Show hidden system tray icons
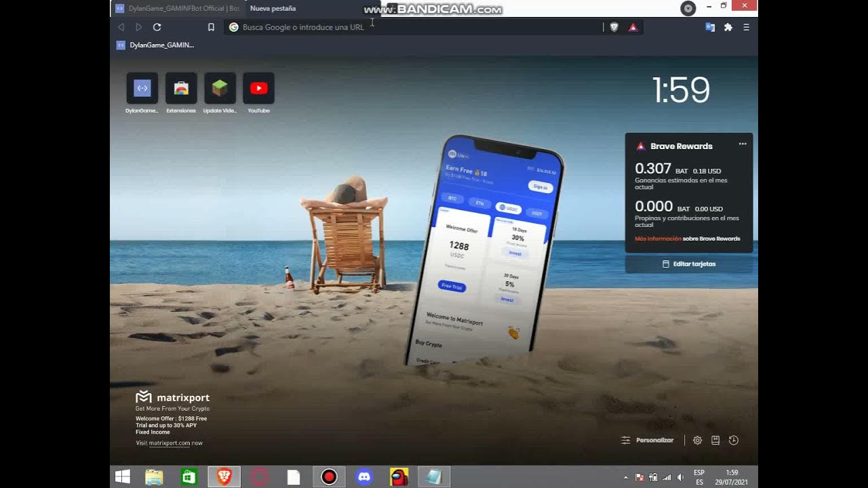This screenshot has width=868, height=488. point(626,478)
